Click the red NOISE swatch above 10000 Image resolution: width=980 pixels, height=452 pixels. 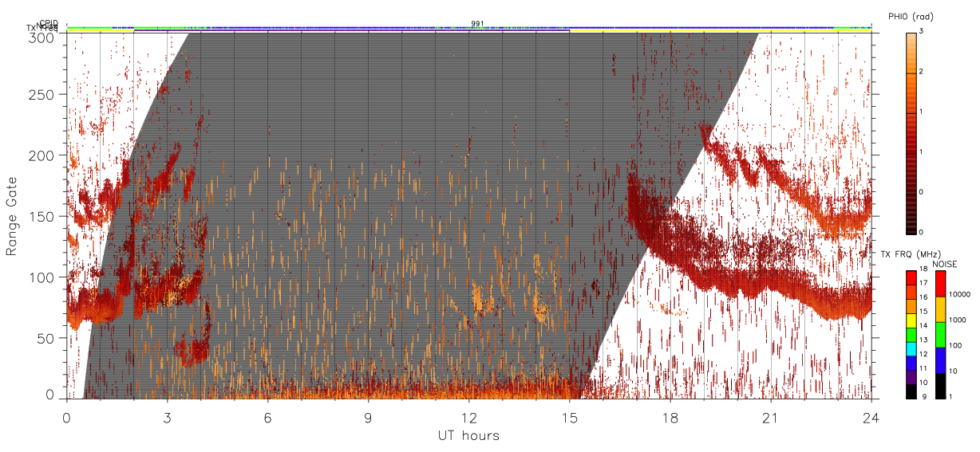940,284
